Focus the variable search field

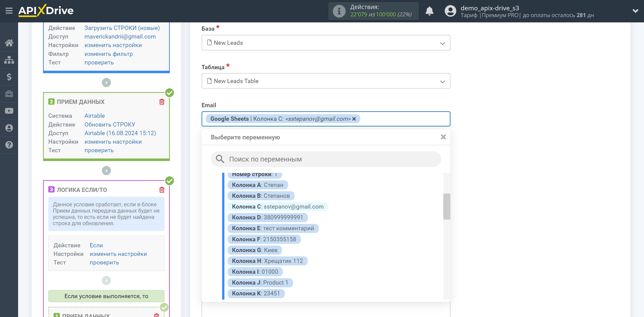click(326, 159)
